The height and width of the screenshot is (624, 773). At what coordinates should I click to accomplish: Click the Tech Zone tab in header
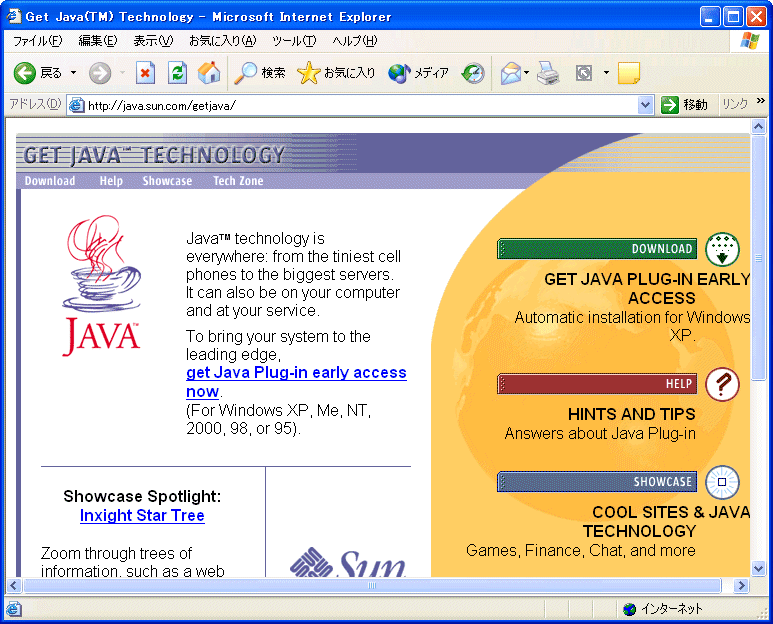click(x=238, y=181)
